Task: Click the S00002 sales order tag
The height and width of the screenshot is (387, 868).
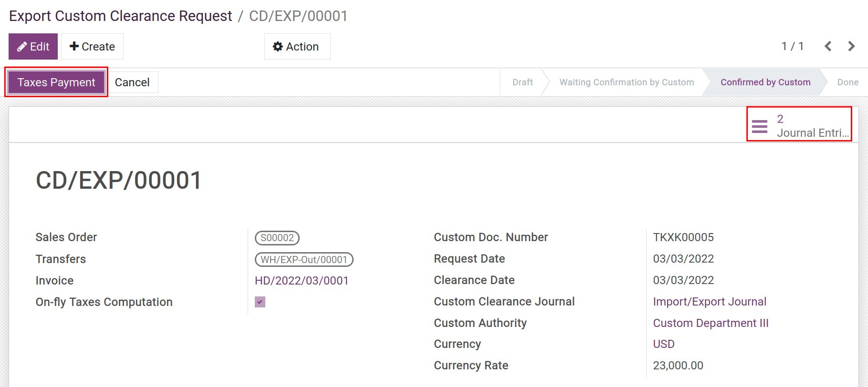Action: coord(277,238)
